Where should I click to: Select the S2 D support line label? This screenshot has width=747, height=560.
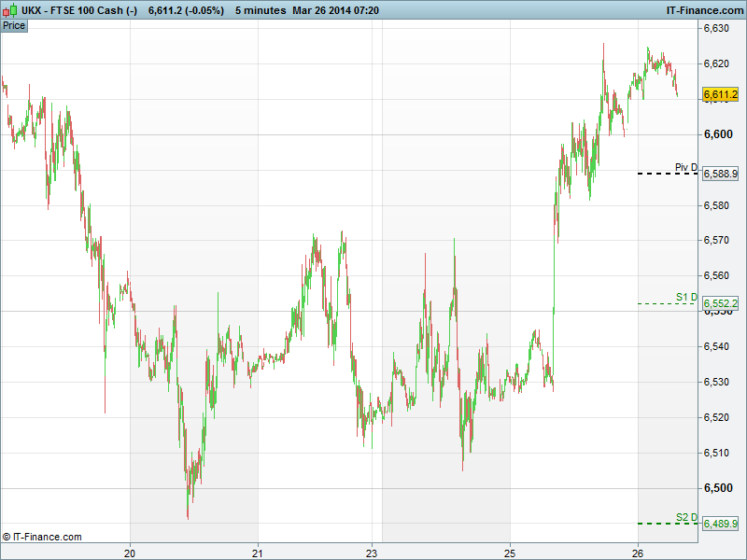pos(686,517)
